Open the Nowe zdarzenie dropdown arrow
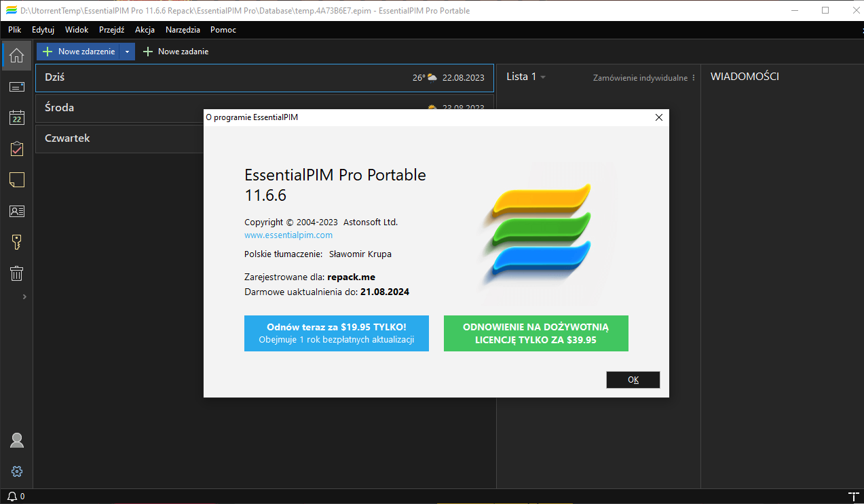The height and width of the screenshot is (504, 864). tap(127, 52)
